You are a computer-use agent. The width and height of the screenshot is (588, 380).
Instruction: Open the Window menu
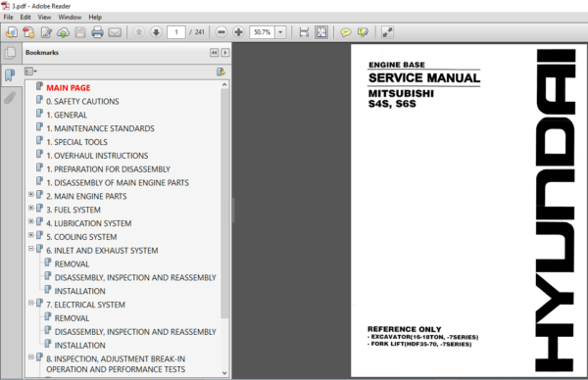(x=70, y=18)
